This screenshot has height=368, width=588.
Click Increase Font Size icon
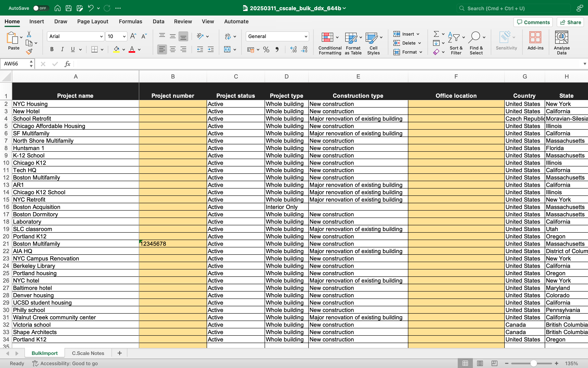point(133,36)
